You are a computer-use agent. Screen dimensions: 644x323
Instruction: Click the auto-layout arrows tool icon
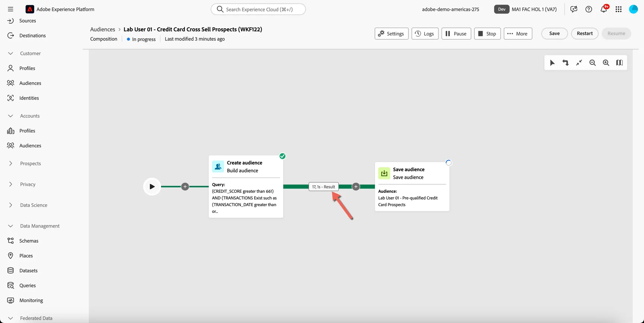pyautogui.click(x=566, y=63)
